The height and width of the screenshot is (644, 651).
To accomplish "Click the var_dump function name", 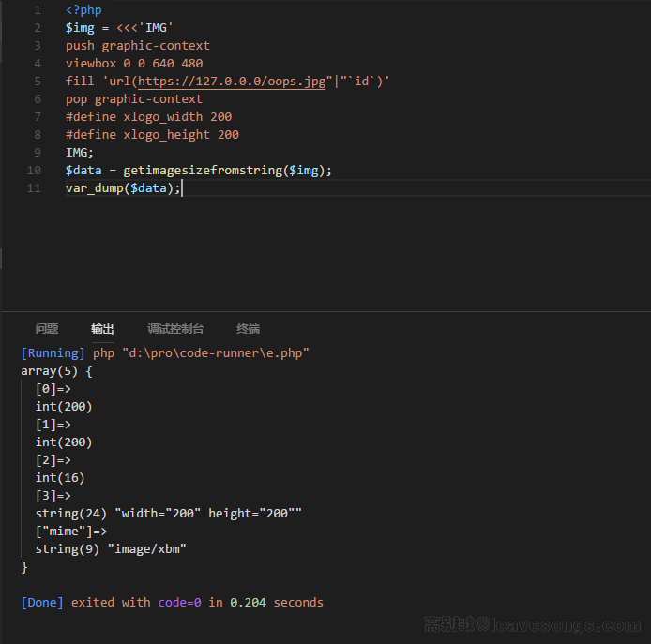I will (x=94, y=188).
